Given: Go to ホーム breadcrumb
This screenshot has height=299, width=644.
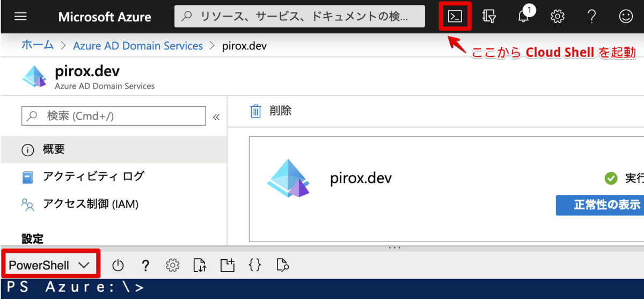Looking at the screenshot, I should tap(37, 46).
